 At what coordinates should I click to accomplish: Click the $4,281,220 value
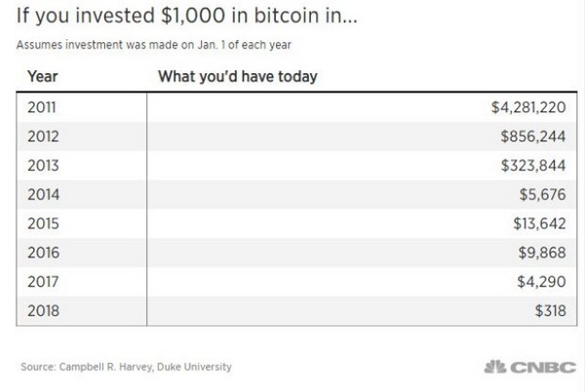click(528, 107)
